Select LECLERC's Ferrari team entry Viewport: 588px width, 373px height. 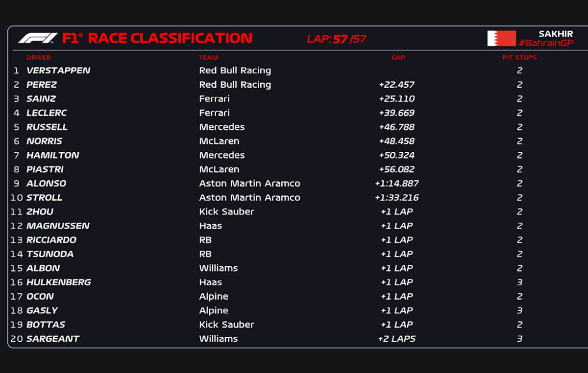[214, 113]
